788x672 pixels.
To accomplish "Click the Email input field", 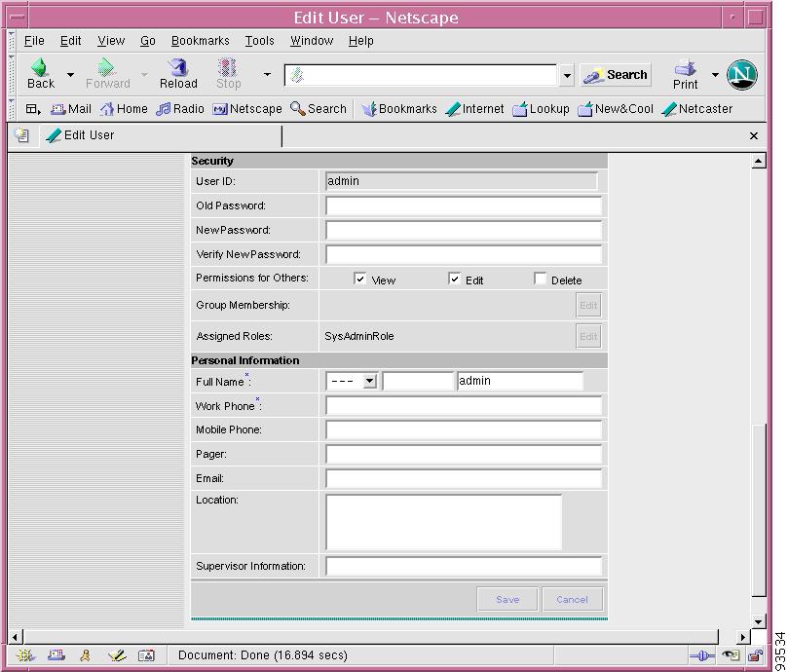I will coord(464,478).
